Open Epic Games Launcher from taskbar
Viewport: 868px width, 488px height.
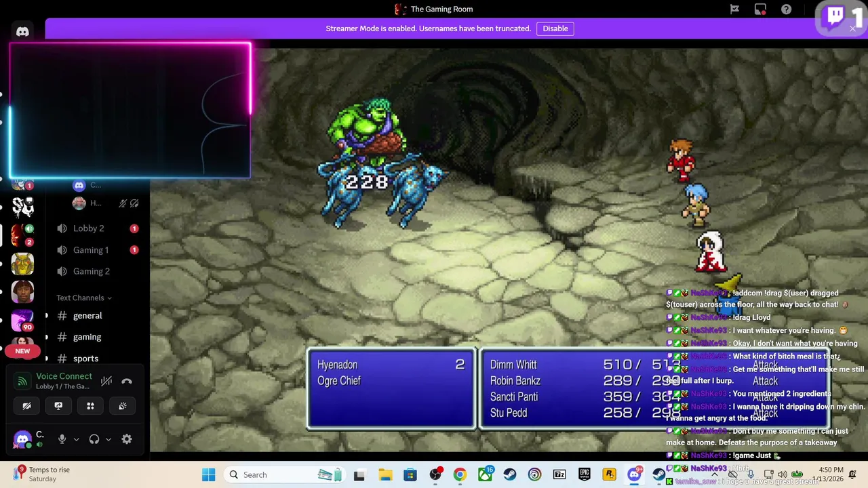point(585,474)
